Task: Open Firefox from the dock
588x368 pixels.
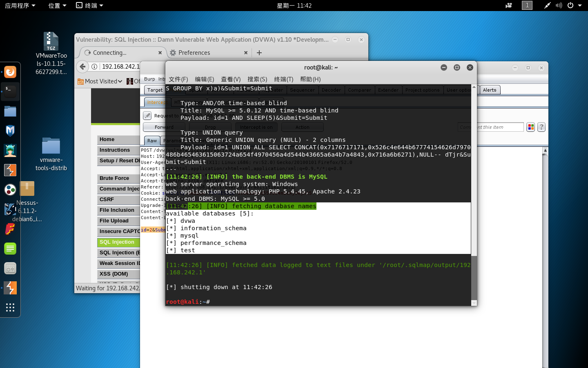Action: pos(10,72)
